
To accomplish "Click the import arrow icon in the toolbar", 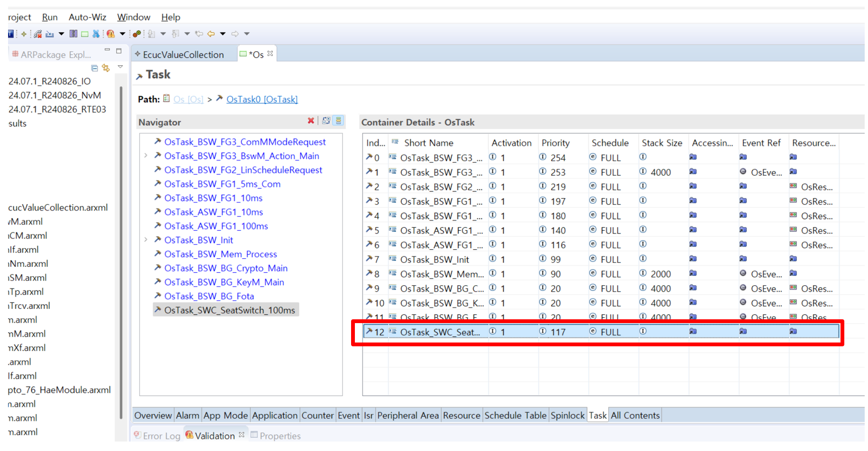I will tap(49, 34).
